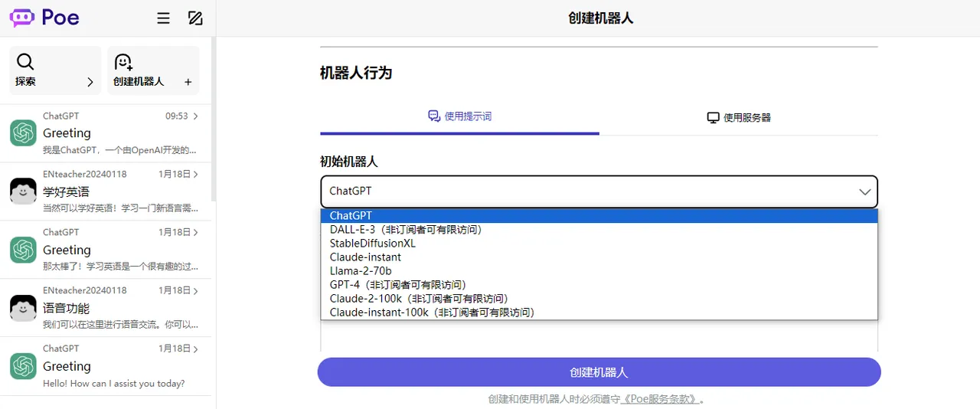Open chevron on the Hello Greeting row
The height and width of the screenshot is (409, 980).
pos(196,348)
